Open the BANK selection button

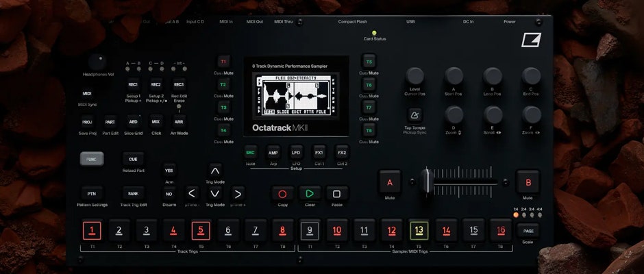tap(133, 194)
